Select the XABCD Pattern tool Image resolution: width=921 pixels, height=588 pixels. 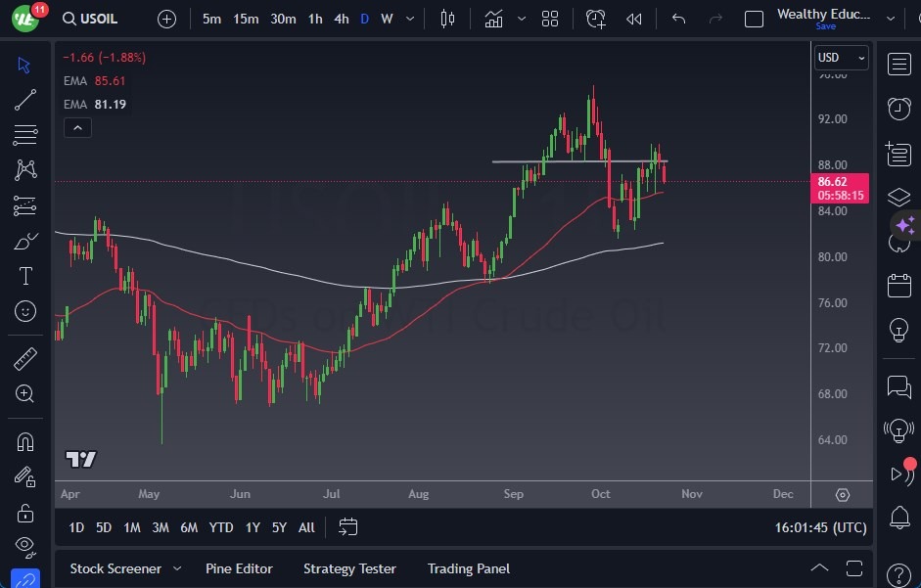tap(24, 170)
